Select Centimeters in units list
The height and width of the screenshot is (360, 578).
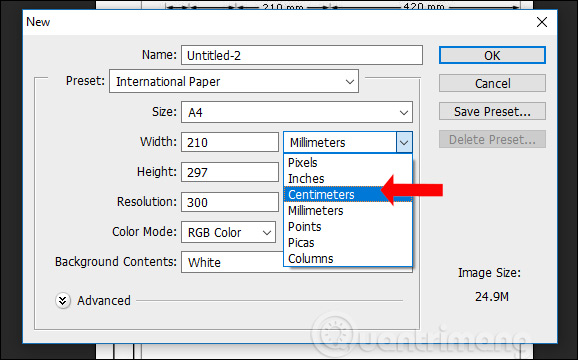348,195
